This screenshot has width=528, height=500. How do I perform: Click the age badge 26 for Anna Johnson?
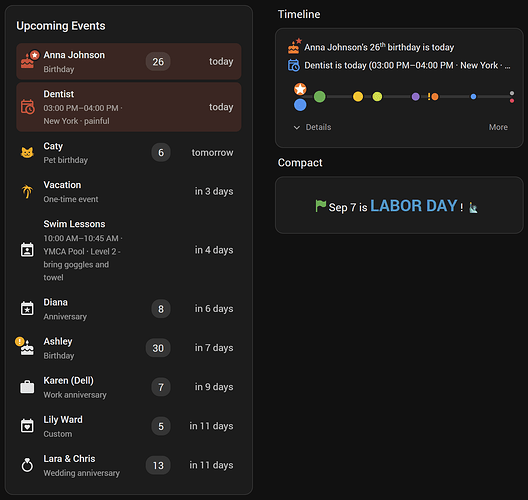tap(158, 62)
